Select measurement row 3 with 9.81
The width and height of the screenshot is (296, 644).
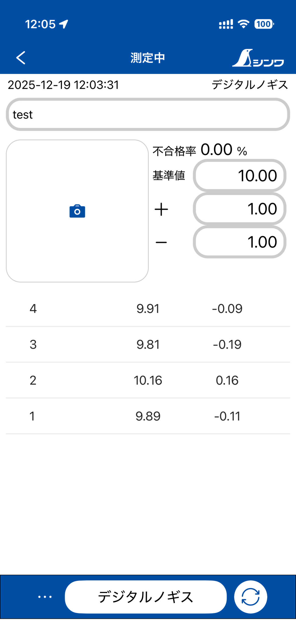coord(148,344)
